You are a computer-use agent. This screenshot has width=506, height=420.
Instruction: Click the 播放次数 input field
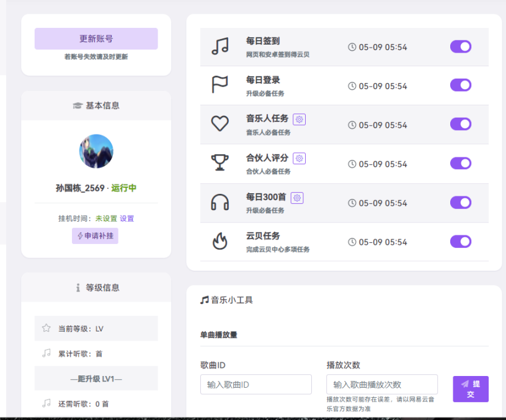382,385
